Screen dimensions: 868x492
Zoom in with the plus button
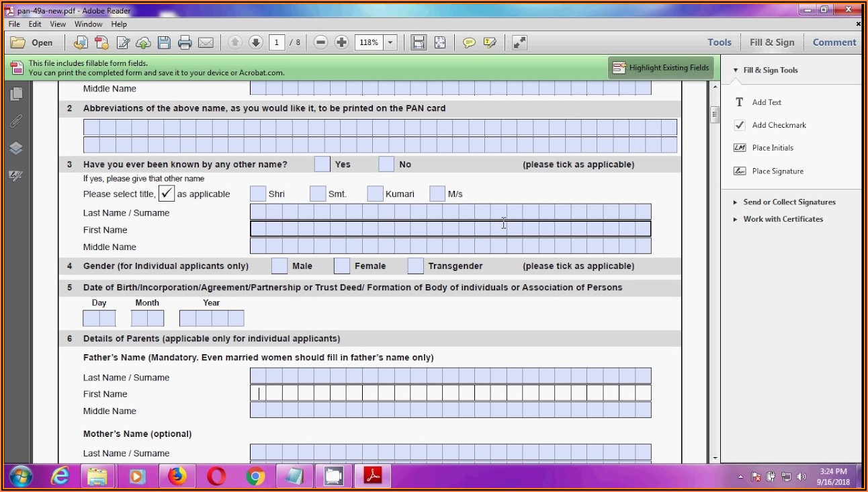[x=341, y=42]
